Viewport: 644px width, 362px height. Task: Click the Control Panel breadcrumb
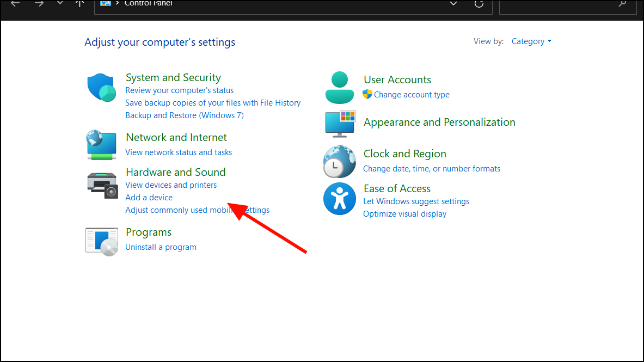pos(148,3)
